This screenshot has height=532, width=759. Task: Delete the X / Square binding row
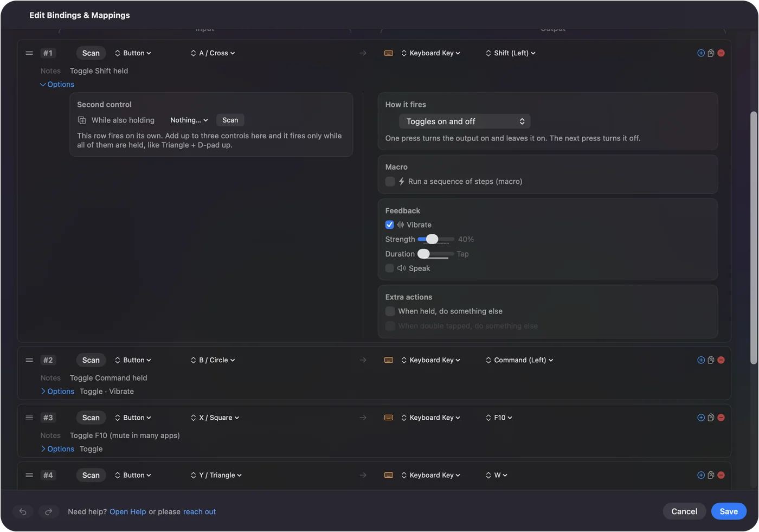point(721,418)
